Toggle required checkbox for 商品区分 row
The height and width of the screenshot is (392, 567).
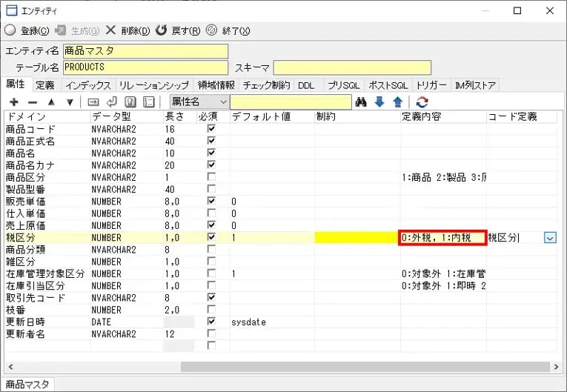[x=212, y=177]
